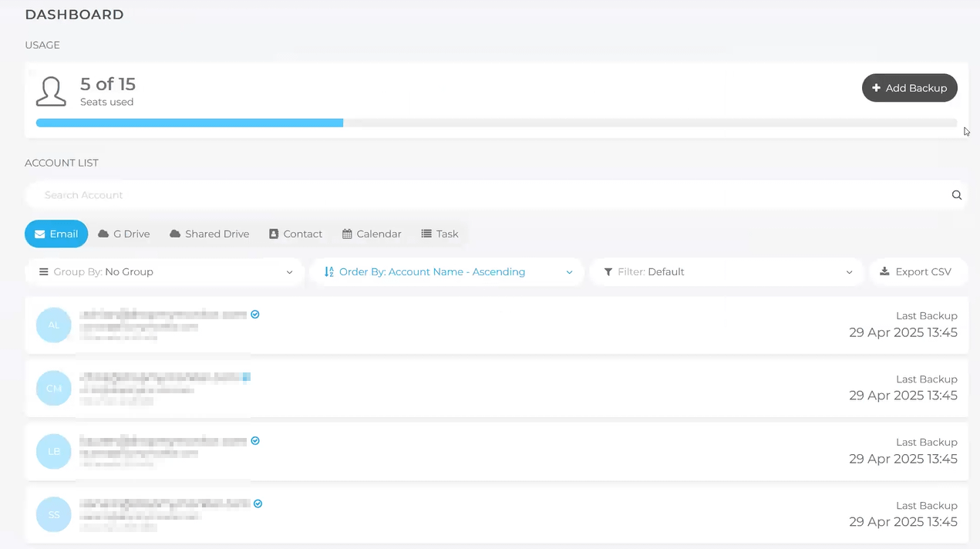Click verified badge on SS account

pos(258,504)
